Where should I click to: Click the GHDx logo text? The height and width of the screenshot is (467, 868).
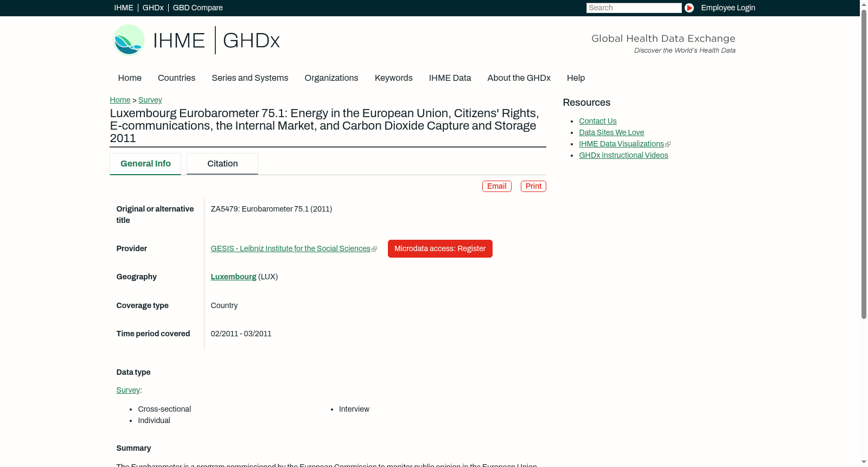click(x=251, y=41)
